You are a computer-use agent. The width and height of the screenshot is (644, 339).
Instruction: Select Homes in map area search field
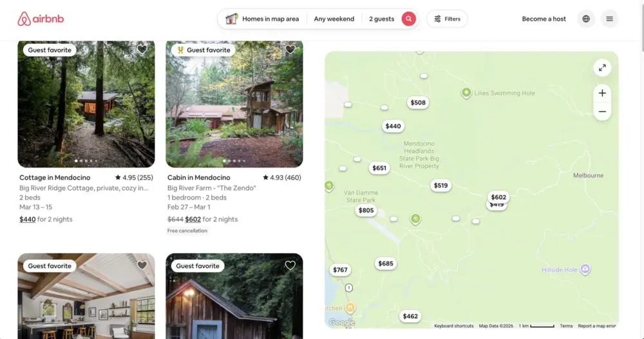click(x=263, y=19)
